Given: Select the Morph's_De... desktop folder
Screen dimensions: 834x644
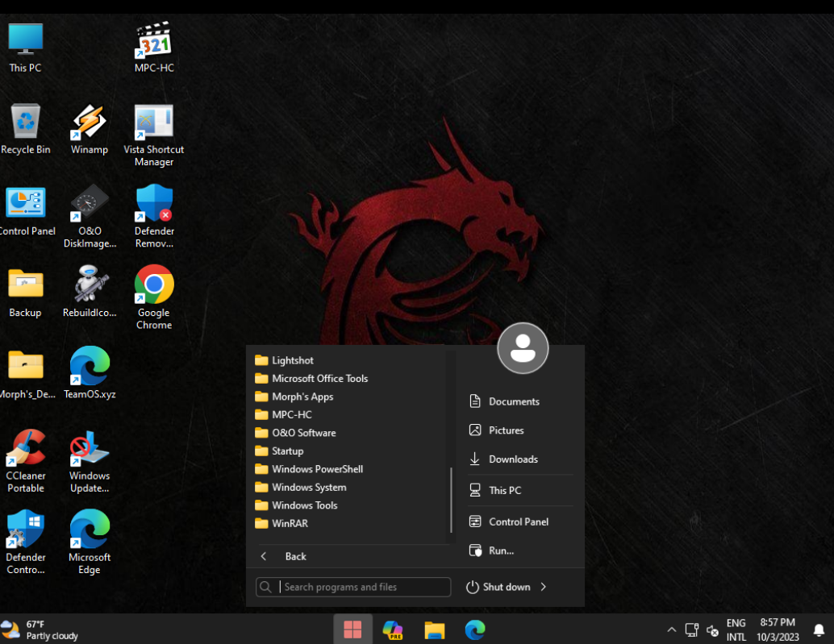Looking at the screenshot, I should tap(27, 374).
